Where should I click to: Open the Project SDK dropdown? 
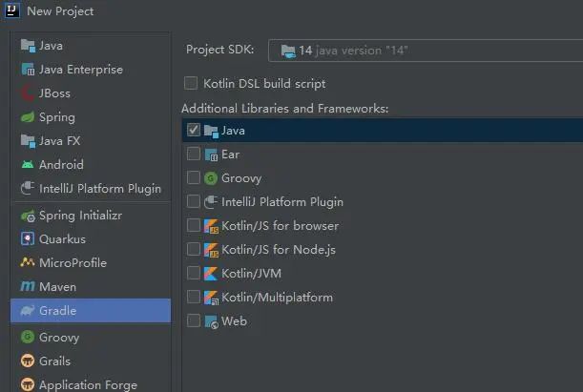pyautogui.click(x=426, y=51)
